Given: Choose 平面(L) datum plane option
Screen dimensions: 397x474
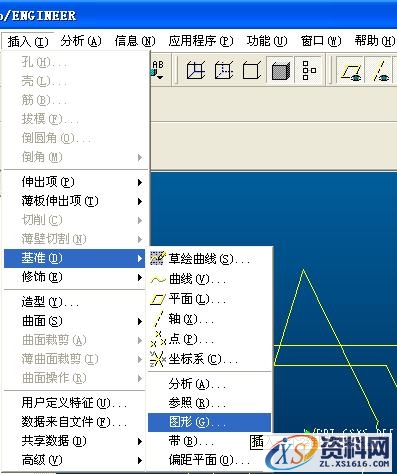Looking at the screenshot, I should [x=210, y=299].
